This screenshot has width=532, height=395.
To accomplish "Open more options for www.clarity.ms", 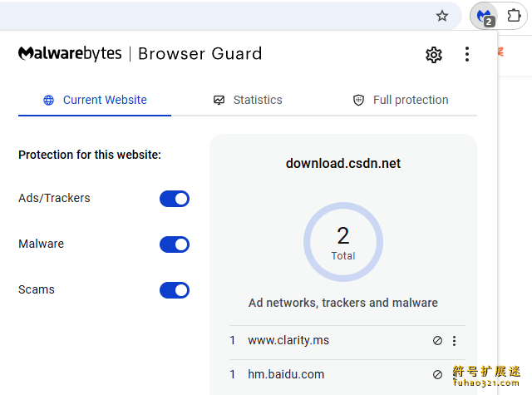I will [x=454, y=340].
